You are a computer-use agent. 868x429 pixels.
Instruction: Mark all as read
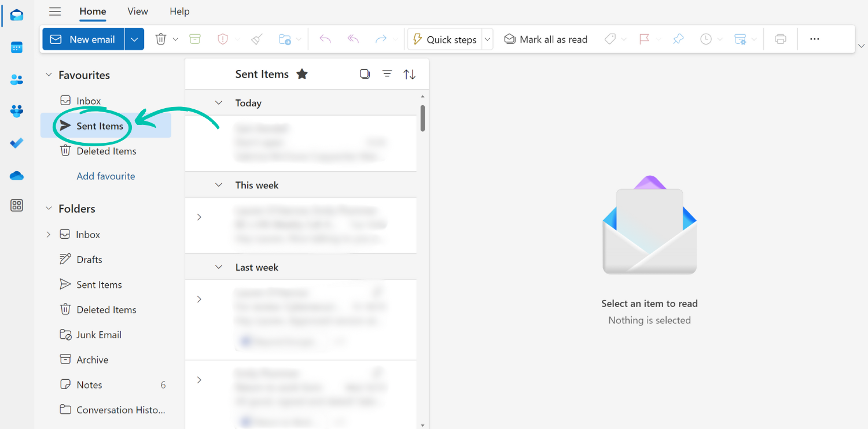pyautogui.click(x=545, y=39)
